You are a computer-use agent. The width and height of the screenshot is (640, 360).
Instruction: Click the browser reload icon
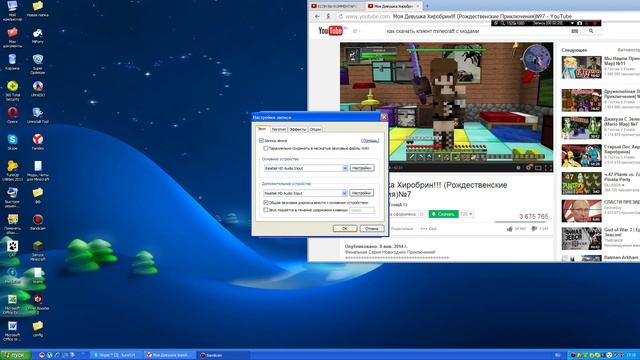(340, 16)
